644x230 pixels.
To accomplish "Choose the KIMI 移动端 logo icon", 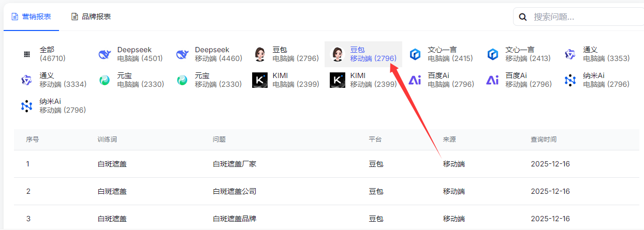I will 338,80.
